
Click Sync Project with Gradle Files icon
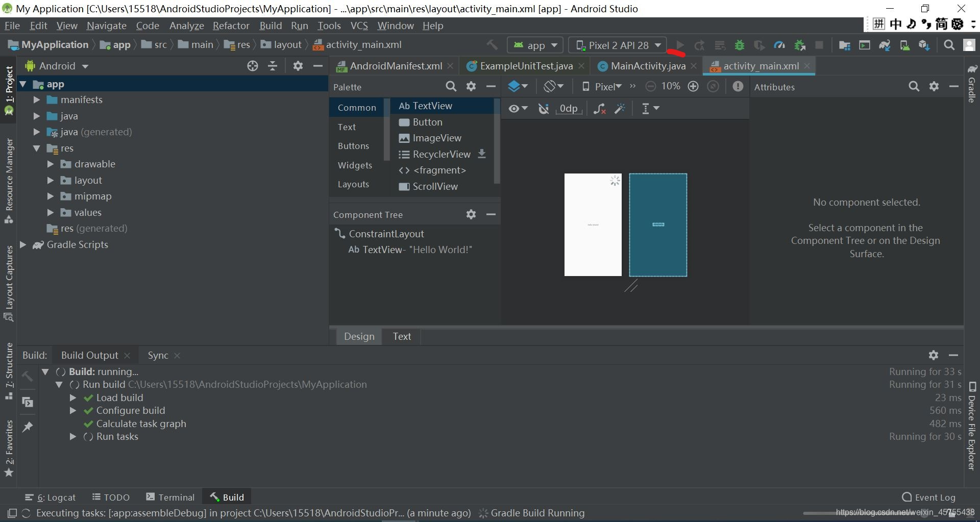(885, 45)
